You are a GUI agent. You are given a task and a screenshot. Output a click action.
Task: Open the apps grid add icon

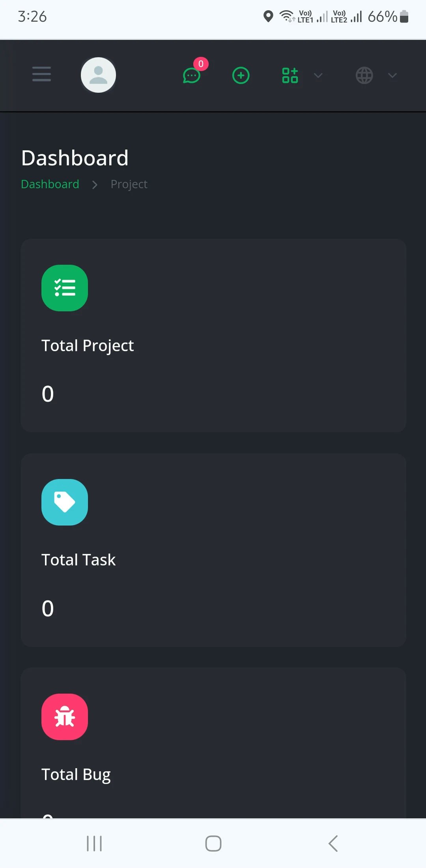[x=290, y=75]
